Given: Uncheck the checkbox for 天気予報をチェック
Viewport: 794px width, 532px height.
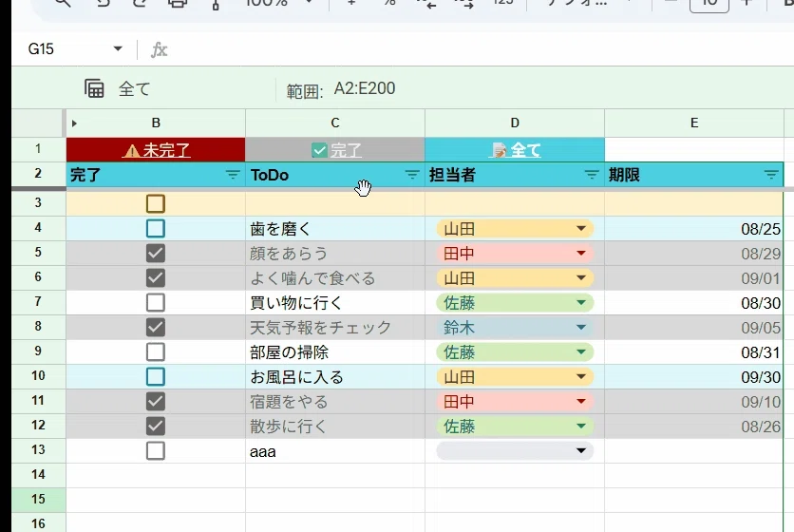Looking at the screenshot, I should pos(156,328).
